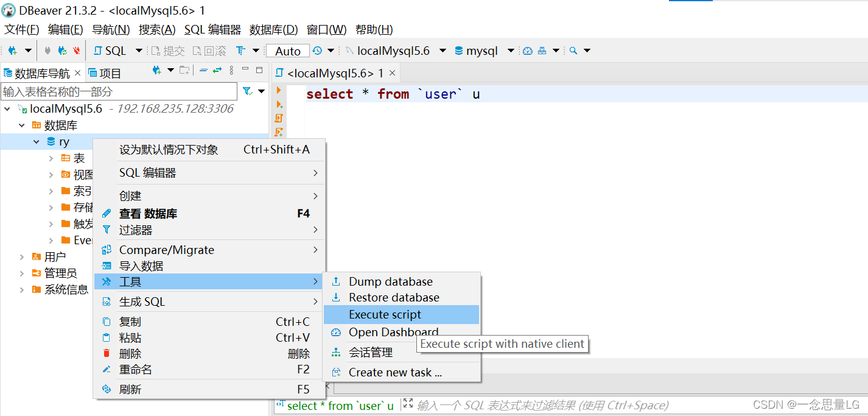Click the transaction log clock icon
868x416 pixels.
(x=317, y=51)
